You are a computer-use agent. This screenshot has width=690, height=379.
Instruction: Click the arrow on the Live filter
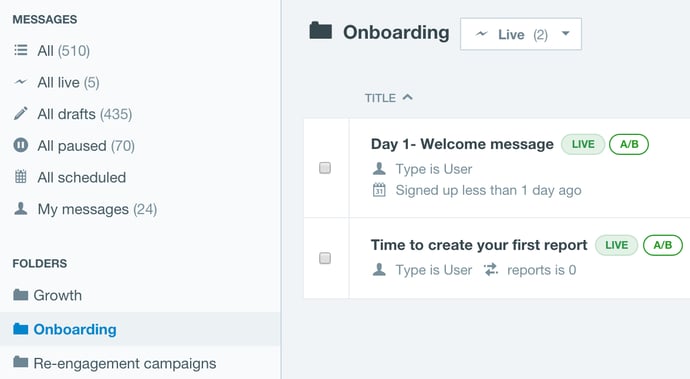[566, 33]
